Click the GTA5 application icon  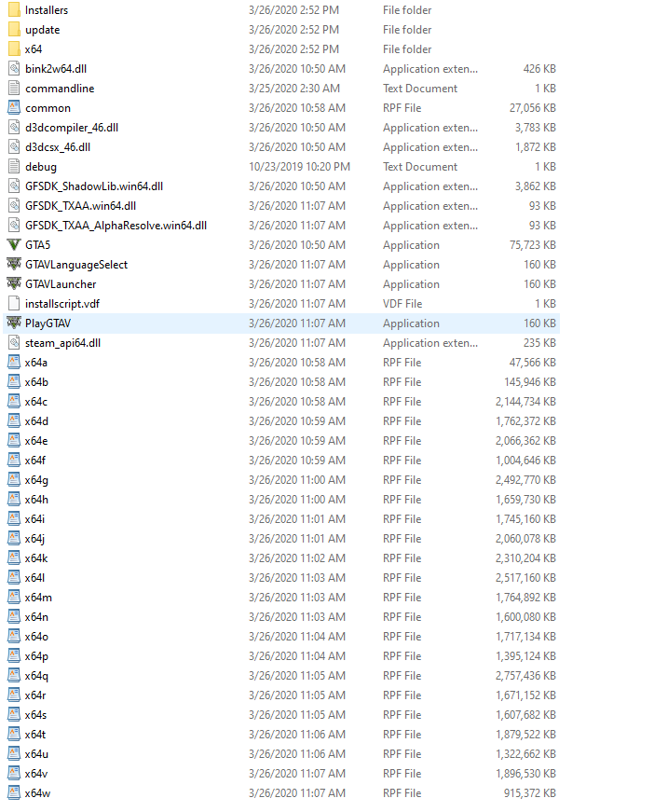tap(15, 245)
